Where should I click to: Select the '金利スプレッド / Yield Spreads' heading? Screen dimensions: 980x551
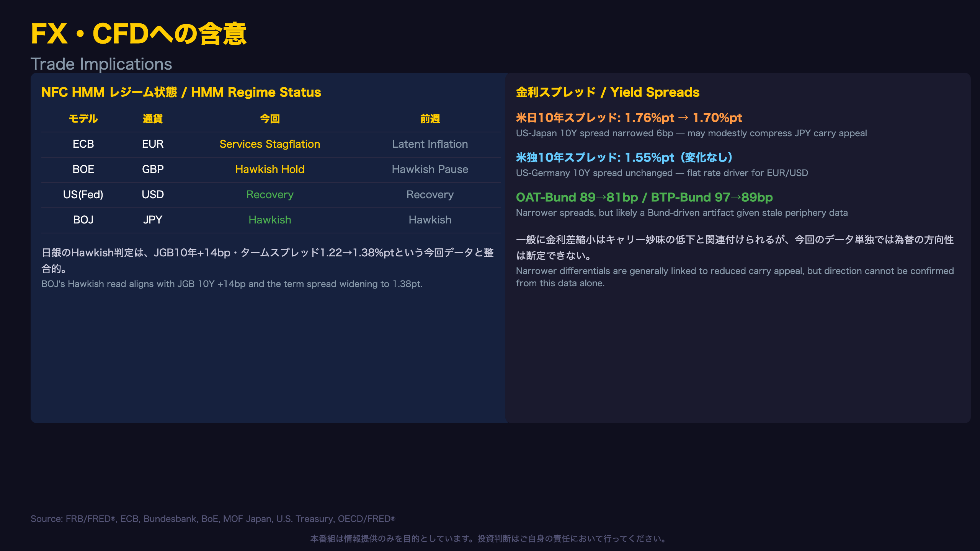[608, 92]
